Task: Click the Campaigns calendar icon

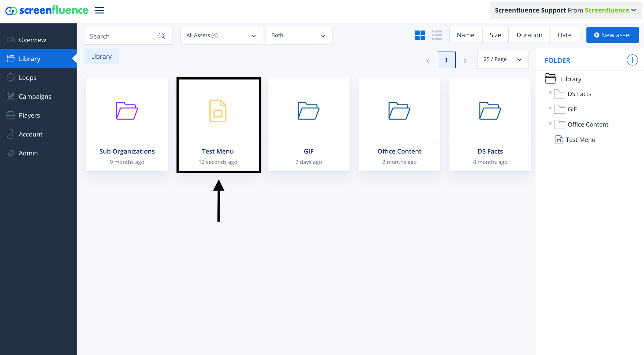Action: tap(11, 96)
